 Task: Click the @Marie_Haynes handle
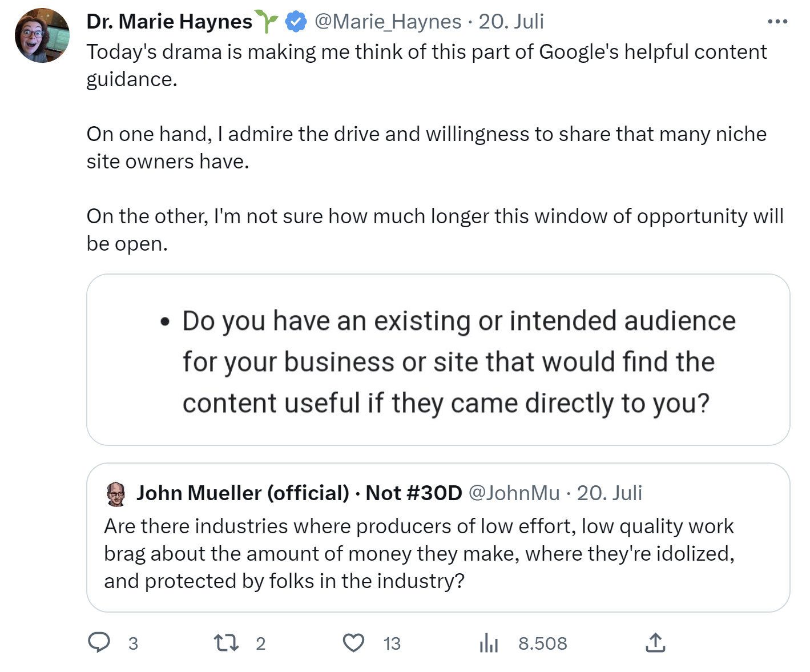click(386, 21)
